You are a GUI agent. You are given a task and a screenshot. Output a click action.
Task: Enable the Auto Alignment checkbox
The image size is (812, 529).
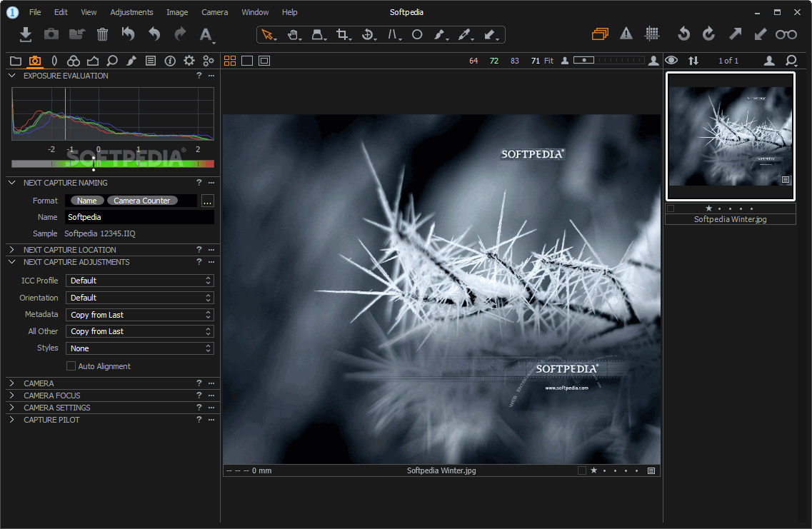click(71, 366)
